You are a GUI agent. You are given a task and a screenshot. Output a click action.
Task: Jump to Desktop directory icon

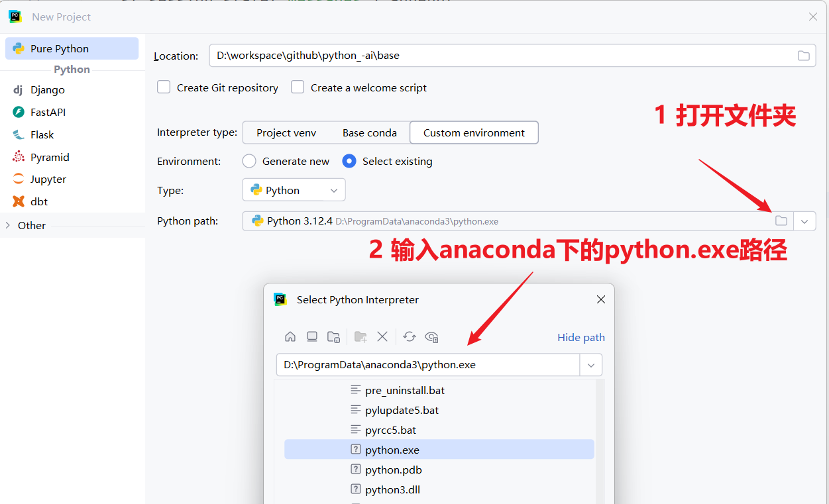click(312, 336)
